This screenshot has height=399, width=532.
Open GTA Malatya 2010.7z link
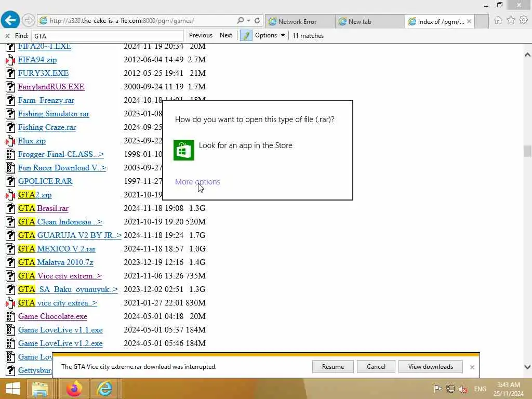(55, 262)
